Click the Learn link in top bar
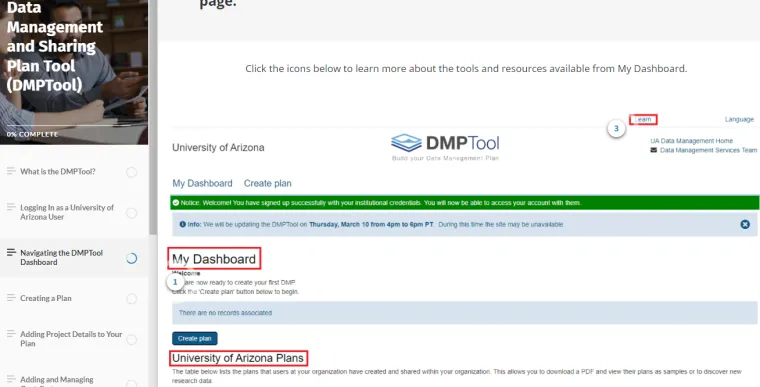 (x=643, y=119)
